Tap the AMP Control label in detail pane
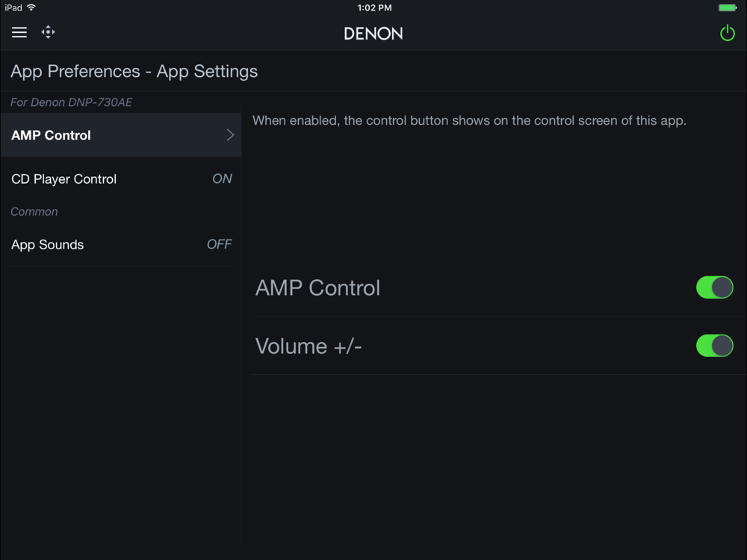The width and height of the screenshot is (747, 560). 317,287
